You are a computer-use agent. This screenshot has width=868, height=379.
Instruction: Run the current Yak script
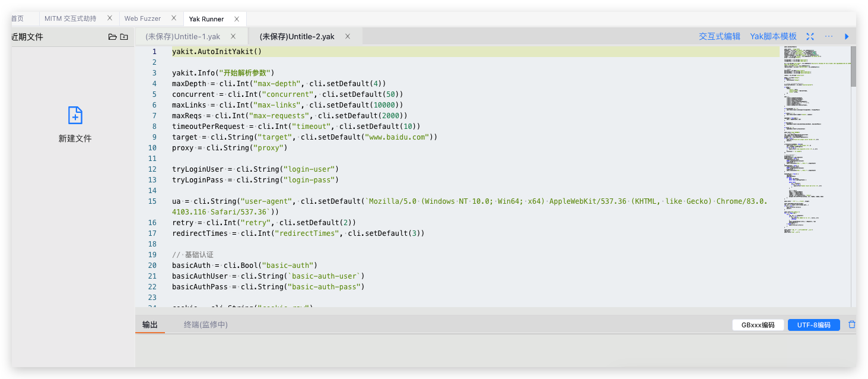coord(847,37)
